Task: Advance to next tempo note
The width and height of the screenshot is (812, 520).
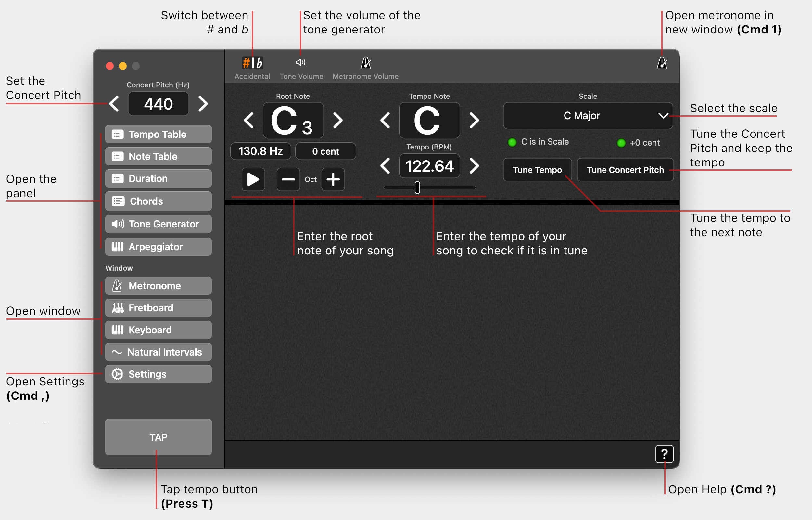Action: (x=474, y=121)
